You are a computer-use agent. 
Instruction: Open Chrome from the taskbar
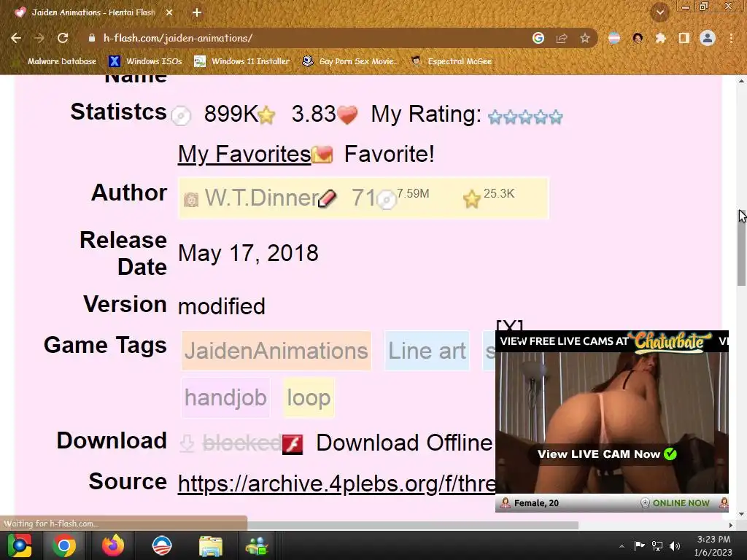[64, 545]
